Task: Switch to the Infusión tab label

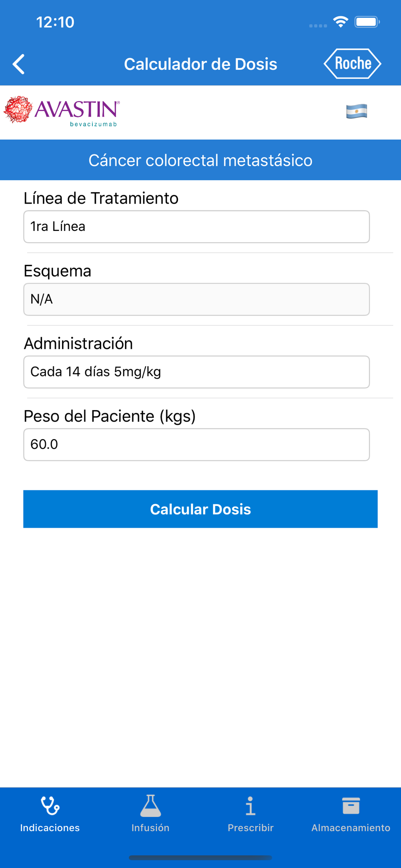Action: [151, 828]
